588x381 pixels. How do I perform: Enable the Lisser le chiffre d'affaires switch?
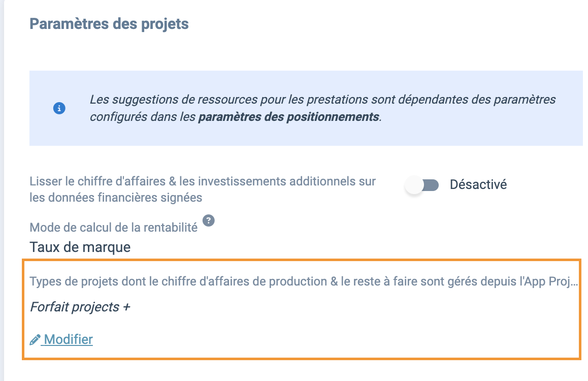click(422, 185)
